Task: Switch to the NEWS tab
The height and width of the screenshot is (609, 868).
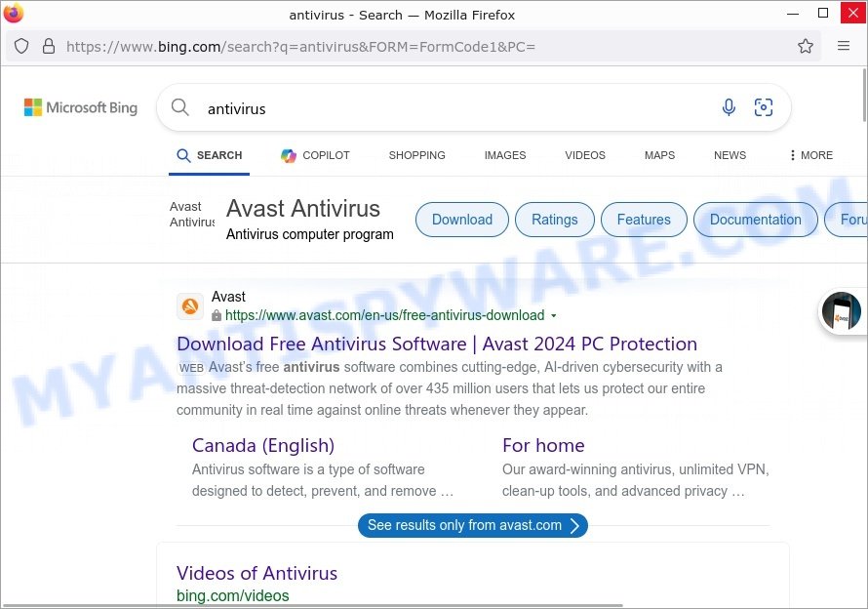Action: (x=730, y=155)
